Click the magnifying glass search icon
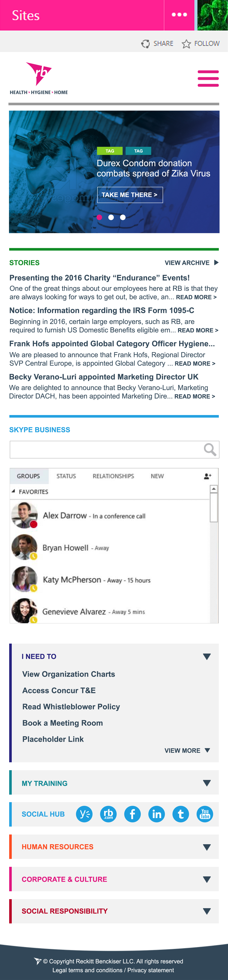228x980 pixels. pyautogui.click(x=210, y=450)
